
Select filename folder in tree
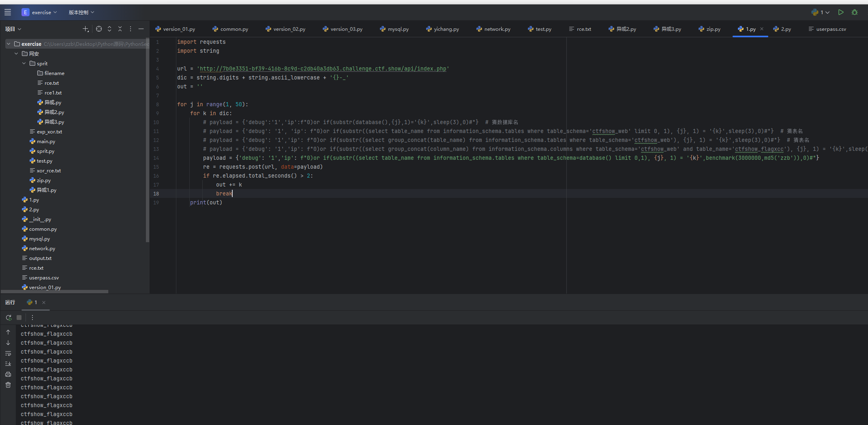[x=51, y=73]
